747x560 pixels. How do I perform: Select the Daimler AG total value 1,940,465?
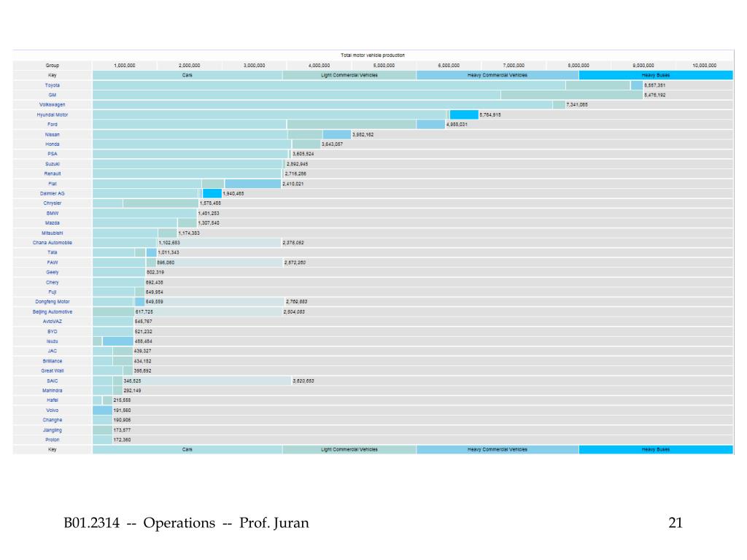(x=233, y=194)
